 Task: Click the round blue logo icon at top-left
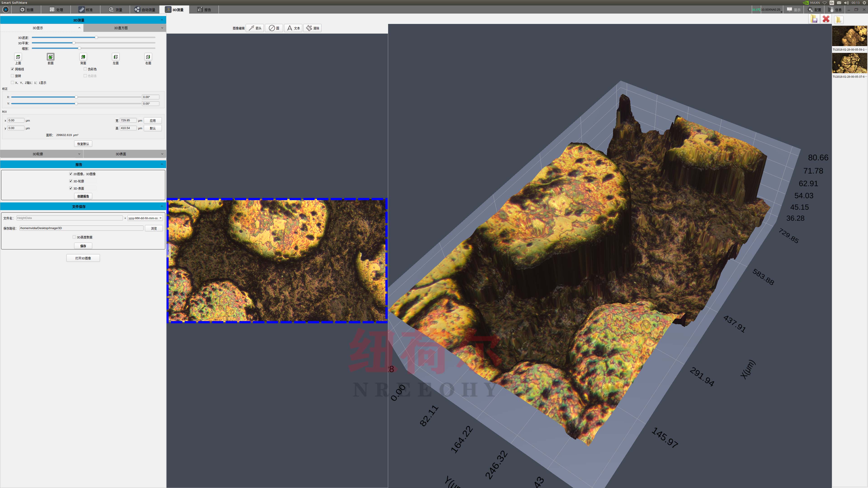point(5,9)
